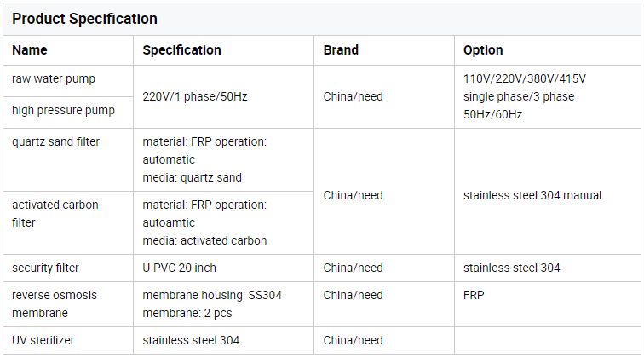Select the raw water pump cell
The image size is (644, 358).
click(x=54, y=79)
